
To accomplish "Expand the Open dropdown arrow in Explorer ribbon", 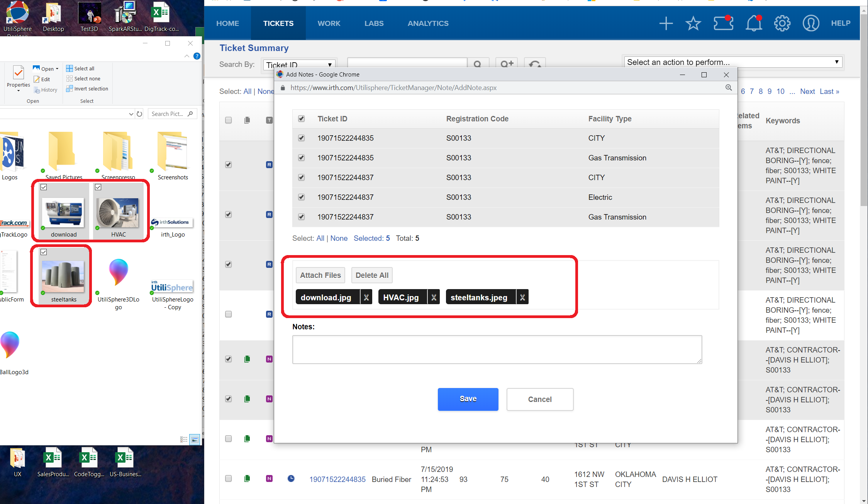I will click(57, 69).
